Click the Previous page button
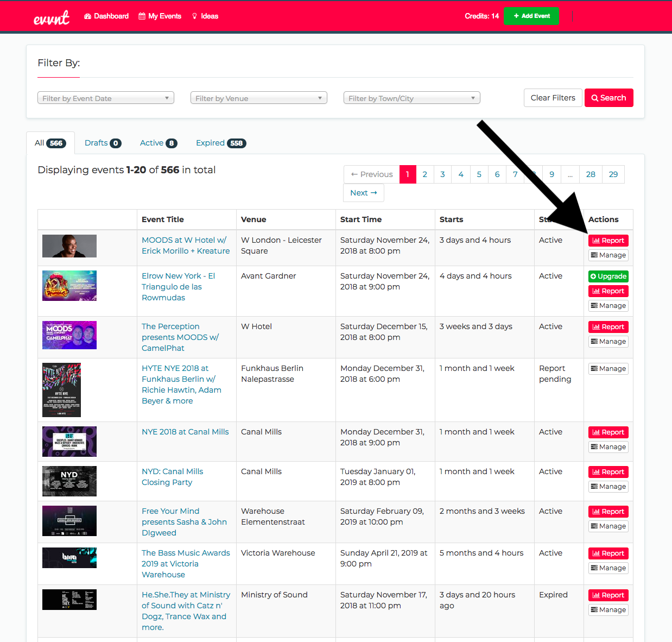 pos(372,174)
